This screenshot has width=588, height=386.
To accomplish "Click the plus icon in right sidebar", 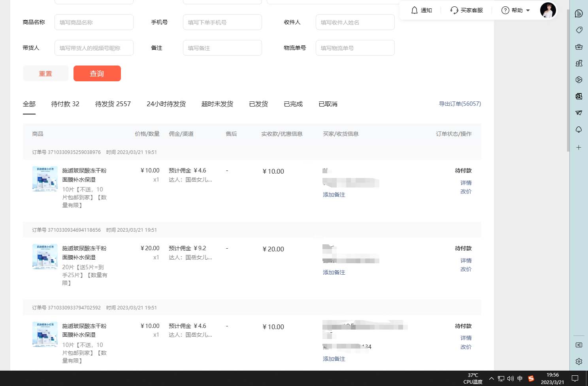I will pyautogui.click(x=579, y=147).
